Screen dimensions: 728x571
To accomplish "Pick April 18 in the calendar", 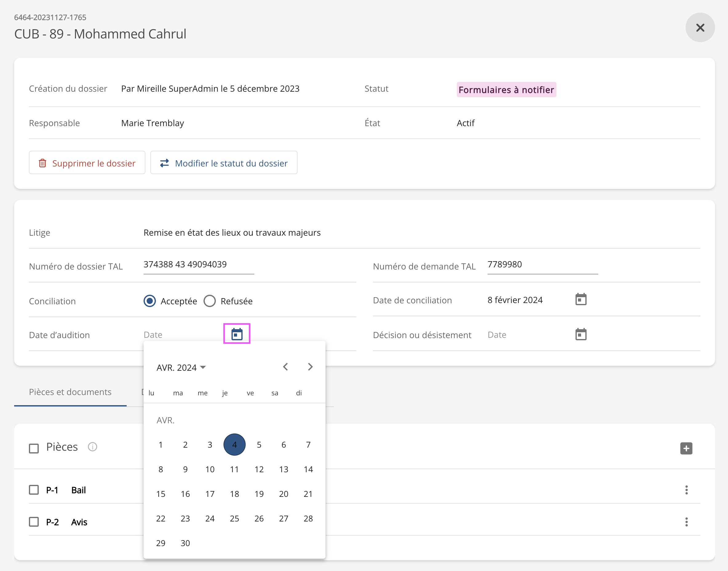I will [x=235, y=494].
